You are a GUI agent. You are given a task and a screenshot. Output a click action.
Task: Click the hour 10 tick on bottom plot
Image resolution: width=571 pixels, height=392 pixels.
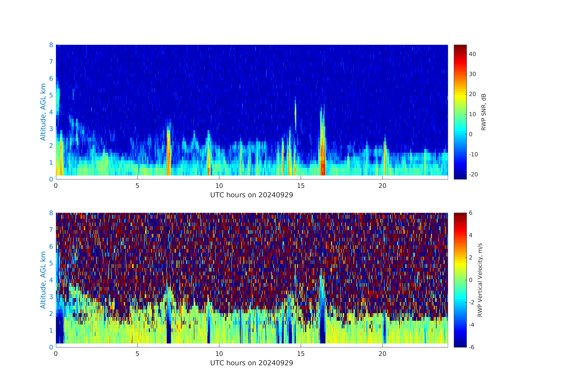(219, 354)
